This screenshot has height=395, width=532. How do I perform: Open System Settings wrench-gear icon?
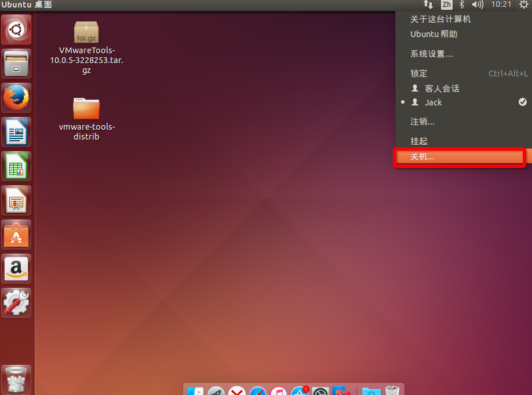coord(16,303)
